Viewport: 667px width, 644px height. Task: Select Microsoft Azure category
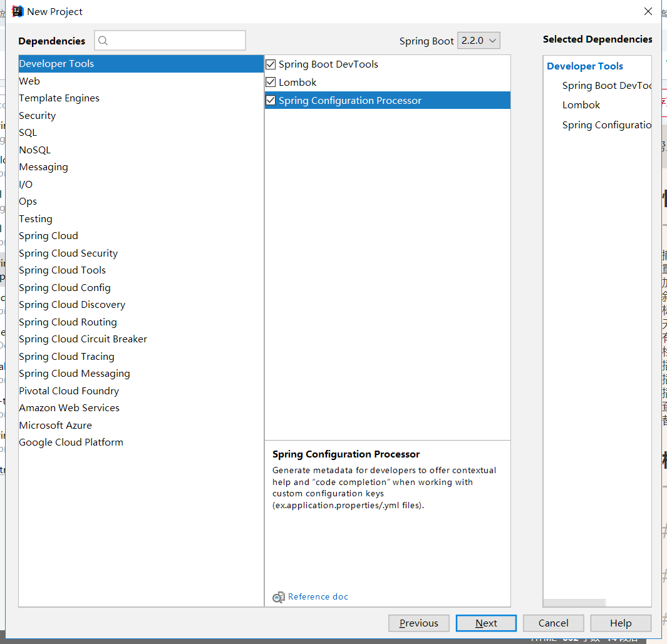pos(141,425)
